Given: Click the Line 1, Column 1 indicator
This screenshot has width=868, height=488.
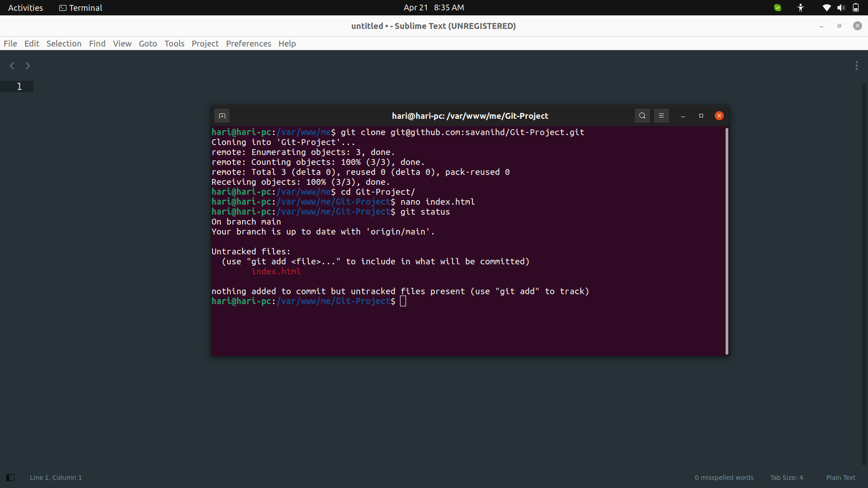Looking at the screenshot, I should (56, 478).
